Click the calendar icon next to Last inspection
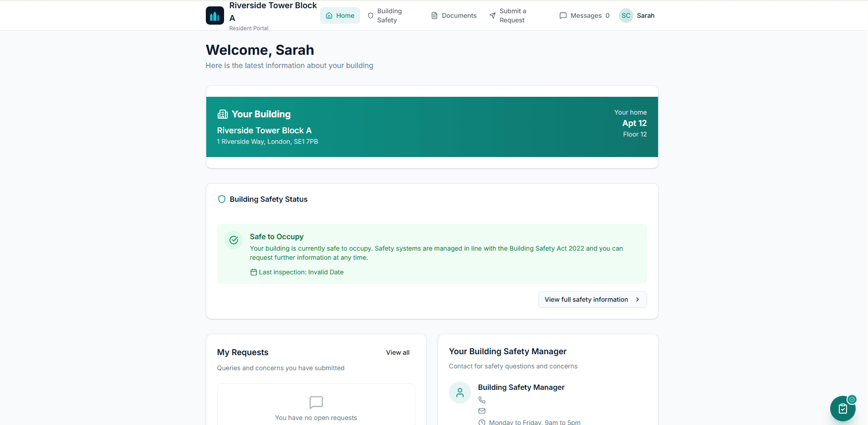The height and width of the screenshot is (425, 868). click(254, 272)
